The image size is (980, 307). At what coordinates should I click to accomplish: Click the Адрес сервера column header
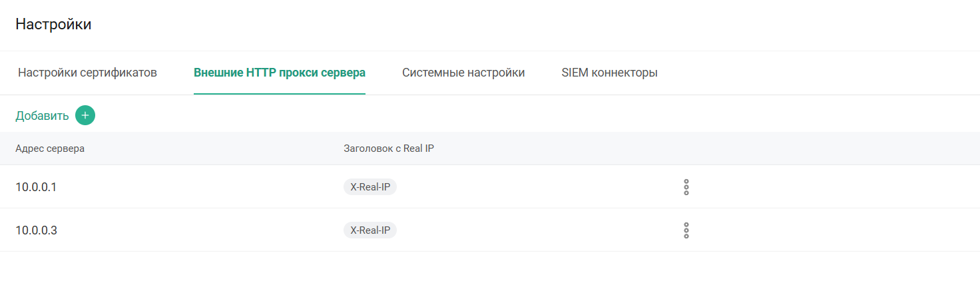(x=50, y=149)
